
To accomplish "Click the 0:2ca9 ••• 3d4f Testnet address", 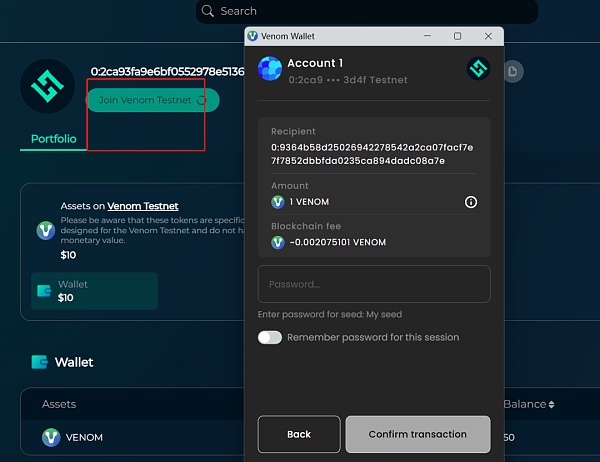I will click(x=348, y=80).
